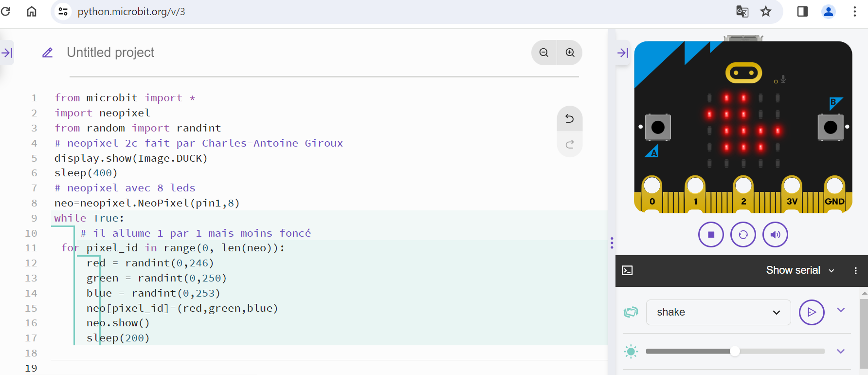Adjust the light level slider
Image resolution: width=868 pixels, height=375 pixels.
click(x=735, y=351)
